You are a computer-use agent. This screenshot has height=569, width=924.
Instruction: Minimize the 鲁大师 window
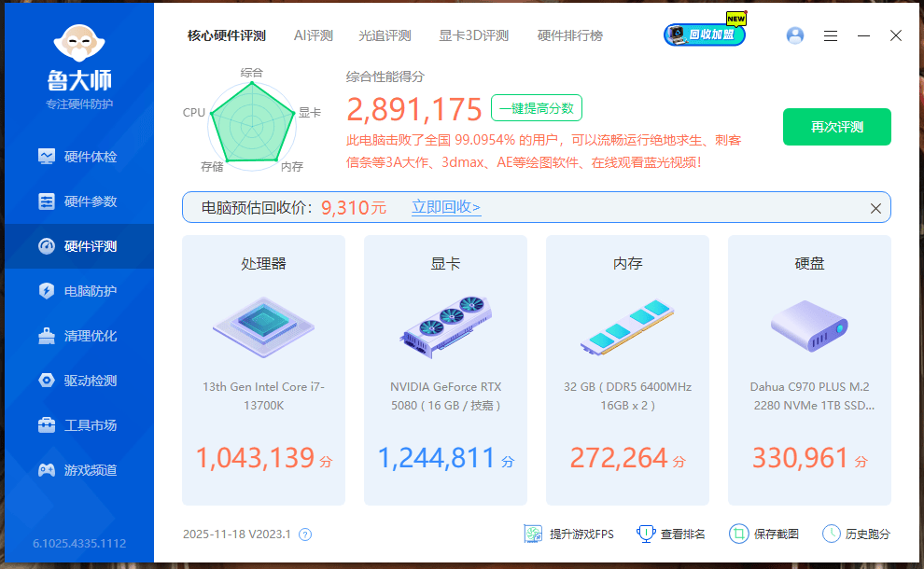863,36
